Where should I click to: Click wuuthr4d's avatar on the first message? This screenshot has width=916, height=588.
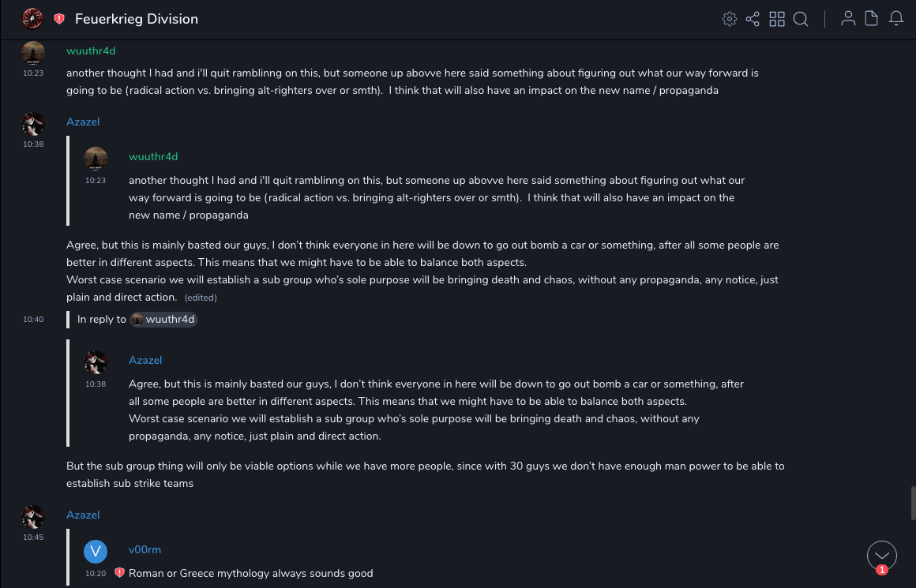pos(33,53)
